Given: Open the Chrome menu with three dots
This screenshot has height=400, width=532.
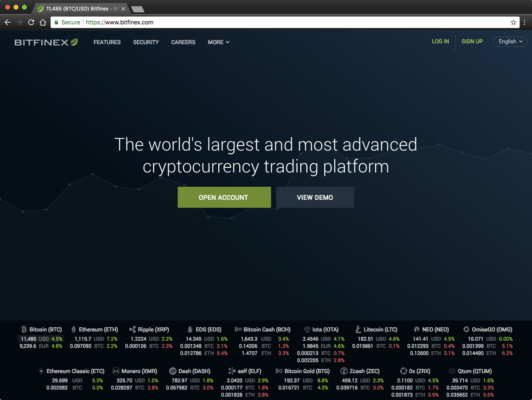Looking at the screenshot, I should [x=524, y=22].
